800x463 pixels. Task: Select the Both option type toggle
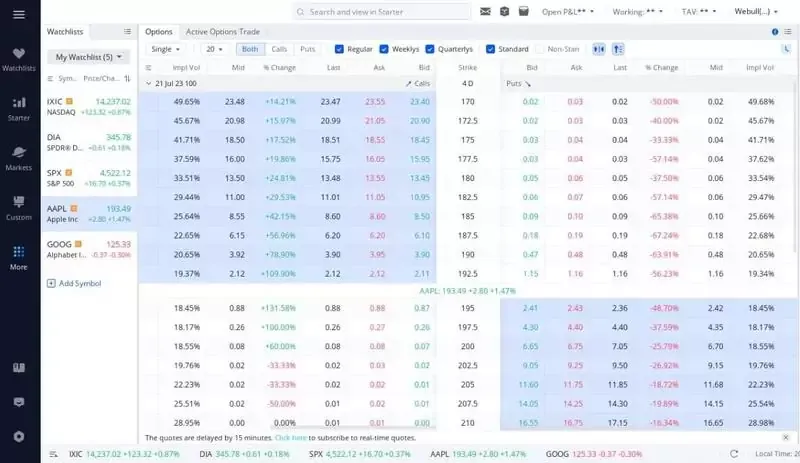[x=250, y=49]
